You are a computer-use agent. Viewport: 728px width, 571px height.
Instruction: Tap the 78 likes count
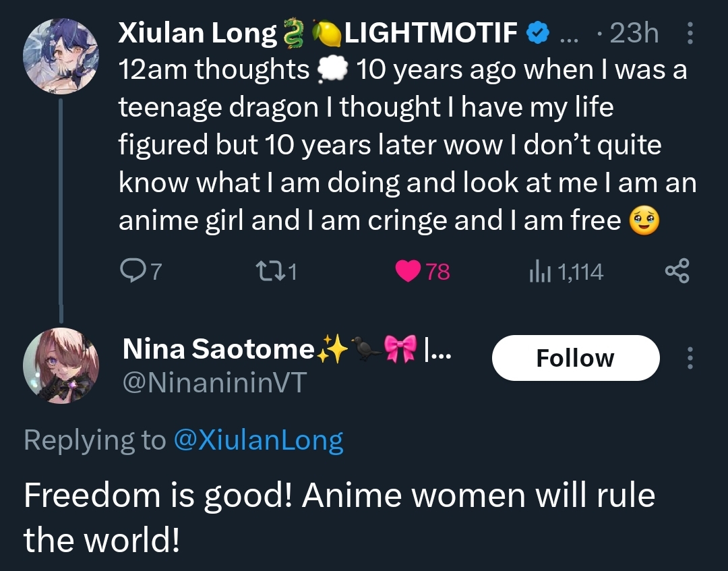(438, 272)
